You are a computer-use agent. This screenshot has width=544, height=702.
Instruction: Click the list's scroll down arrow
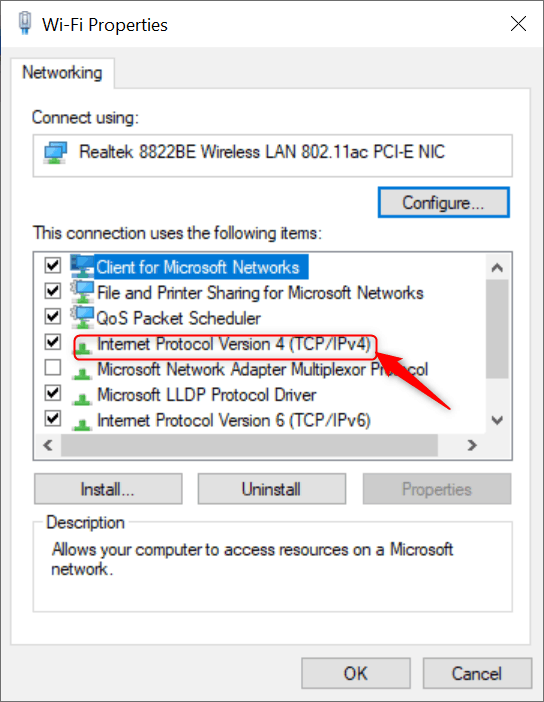tap(497, 420)
